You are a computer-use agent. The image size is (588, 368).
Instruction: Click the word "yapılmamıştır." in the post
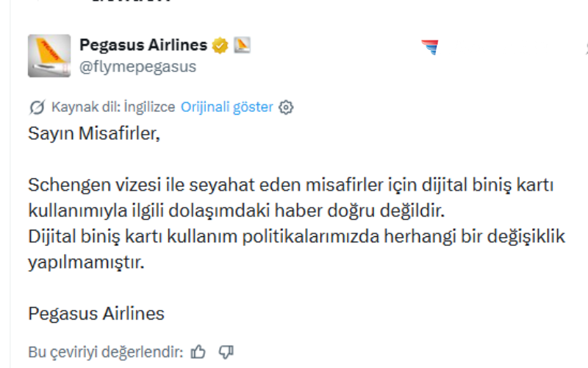pyautogui.click(x=85, y=263)
